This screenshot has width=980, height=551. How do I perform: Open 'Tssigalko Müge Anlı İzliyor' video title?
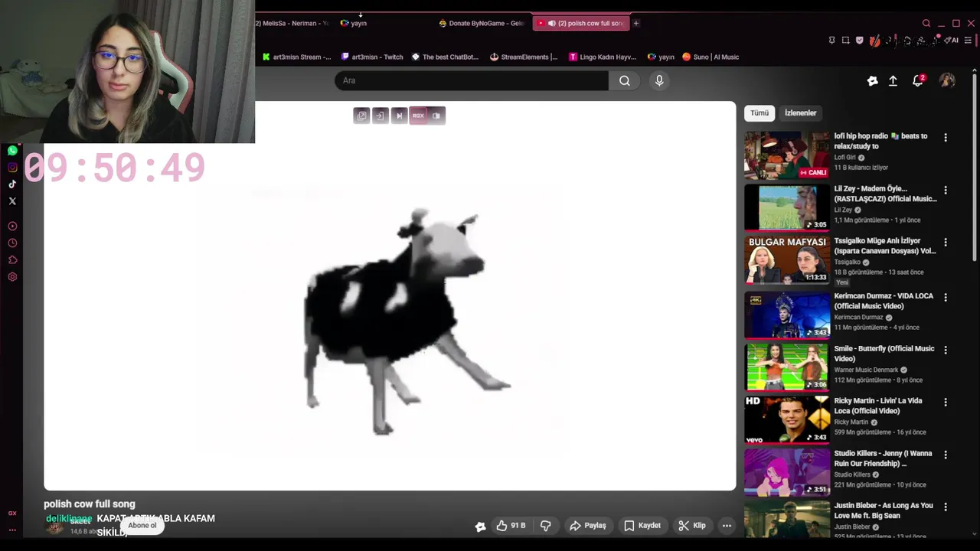point(885,246)
